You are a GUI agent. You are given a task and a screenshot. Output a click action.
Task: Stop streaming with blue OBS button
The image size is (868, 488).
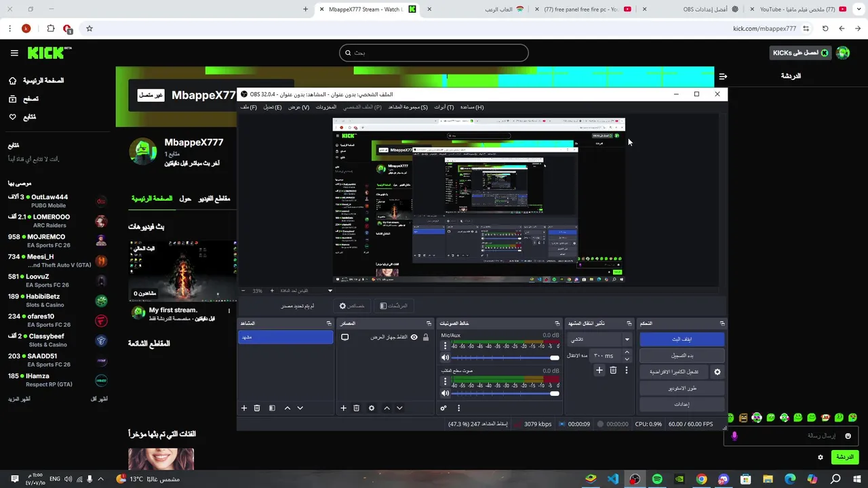(682, 339)
